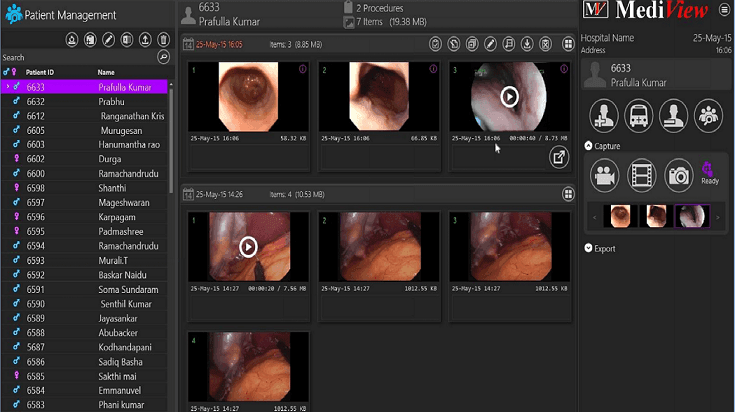Click the upload arrow icon in patient toolbar
Viewport: 735px width, 412px height.
[x=145, y=40]
